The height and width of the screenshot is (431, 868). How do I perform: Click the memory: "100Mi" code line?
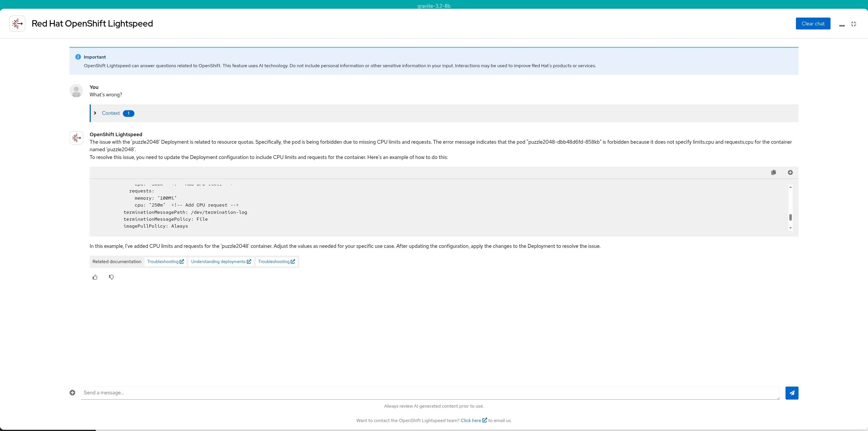(x=156, y=198)
